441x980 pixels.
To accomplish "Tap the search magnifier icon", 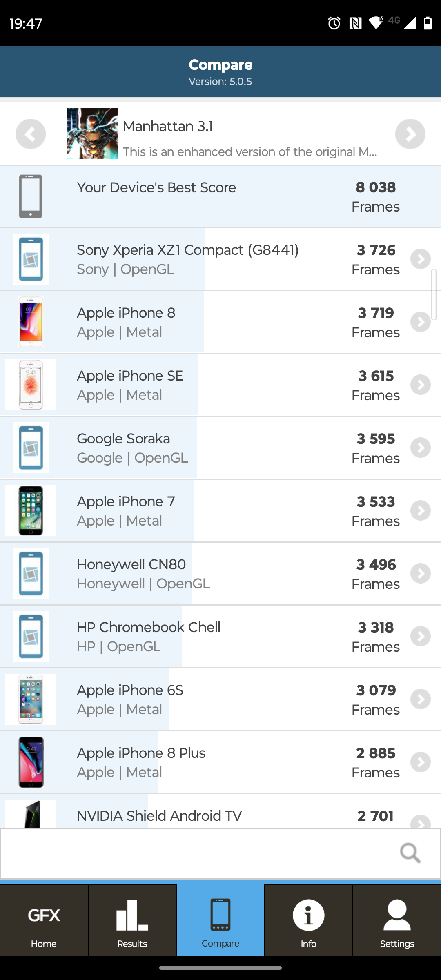I will coord(410,853).
